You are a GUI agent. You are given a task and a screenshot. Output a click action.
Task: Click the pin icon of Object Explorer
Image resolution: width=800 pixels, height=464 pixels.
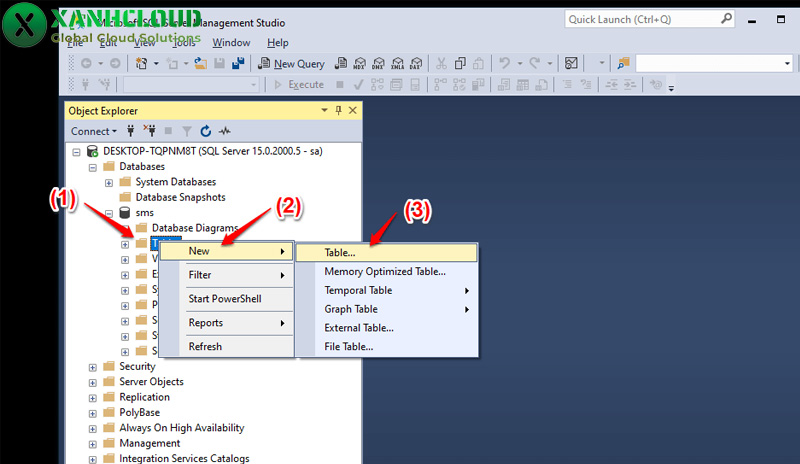pyautogui.click(x=338, y=110)
